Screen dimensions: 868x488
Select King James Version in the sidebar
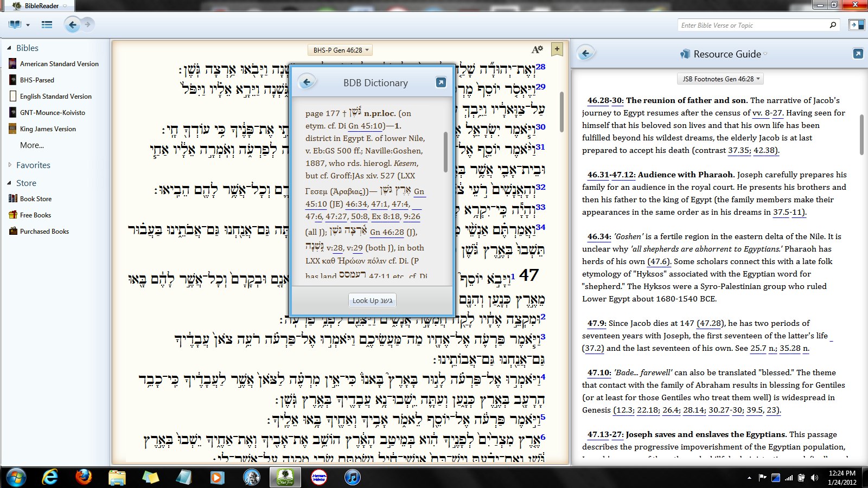48,129
